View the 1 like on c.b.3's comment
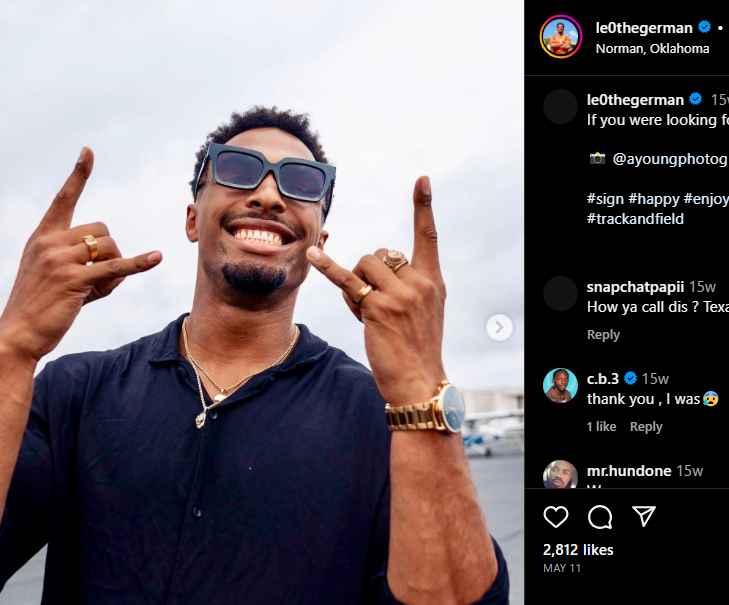 pyautogui.click(x=601, y=426)
